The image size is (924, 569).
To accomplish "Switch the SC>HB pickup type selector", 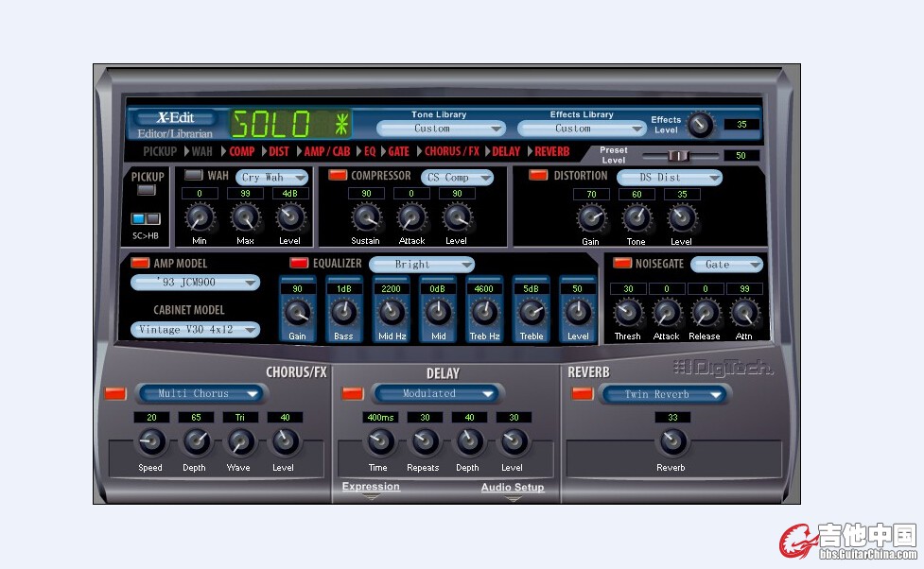I will pyautogui.click(x=146, y=219).
